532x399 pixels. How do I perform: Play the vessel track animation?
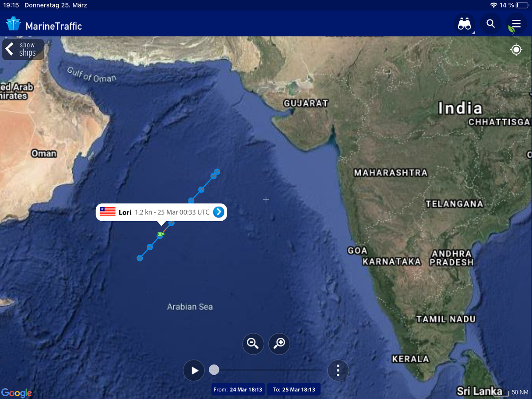[194, 370]
